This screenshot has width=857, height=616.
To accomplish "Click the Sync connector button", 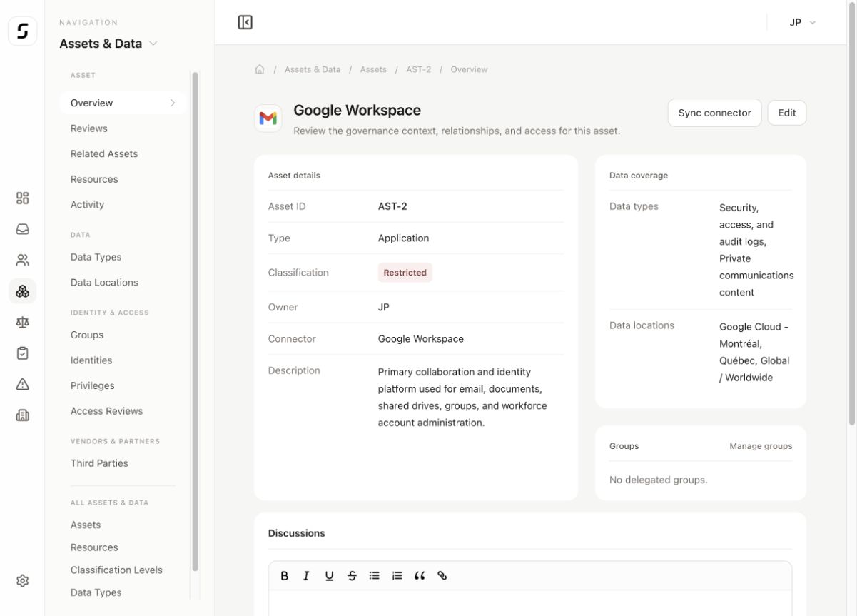I will pyautogui.click(x=714, y=113).
